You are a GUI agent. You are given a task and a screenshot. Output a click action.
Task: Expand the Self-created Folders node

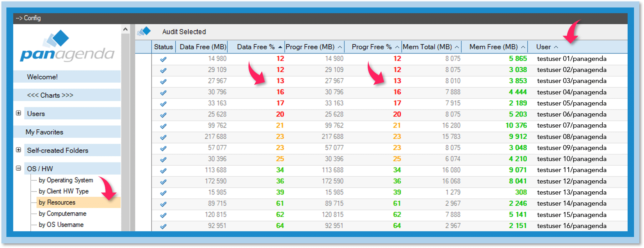(x=19, y=150)
